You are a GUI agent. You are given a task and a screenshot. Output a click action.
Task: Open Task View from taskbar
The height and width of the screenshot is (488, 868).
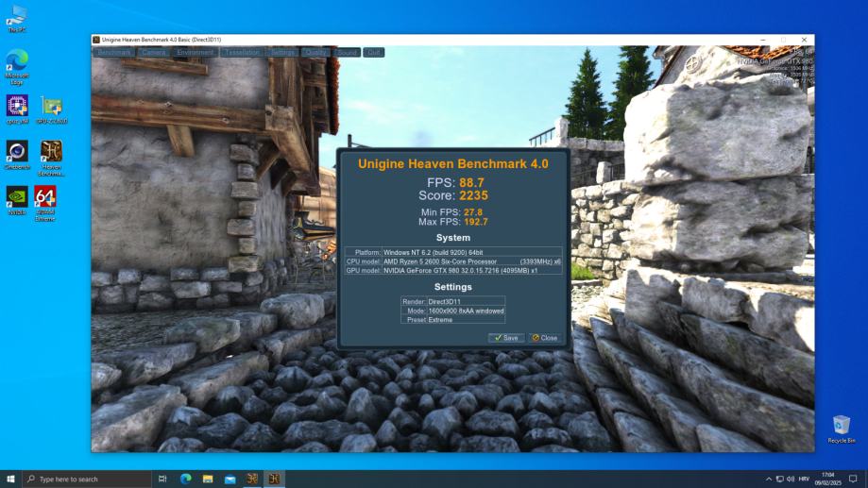pyautogui.click(x=162, y=480)
